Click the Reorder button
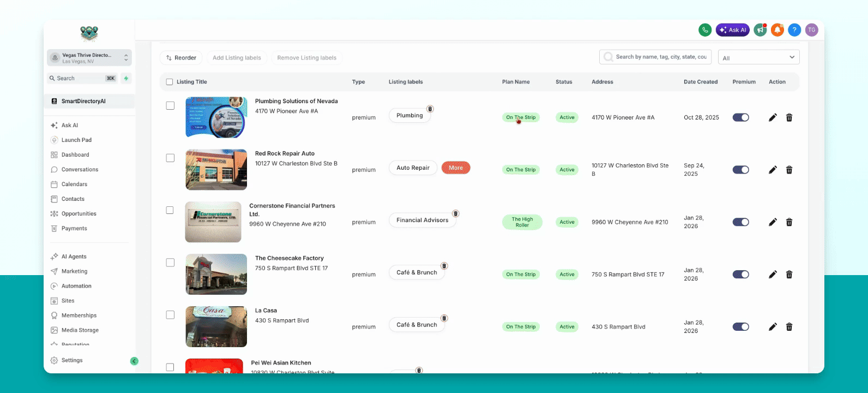This screenshot has height=393, width=868. tap(181, 58)
